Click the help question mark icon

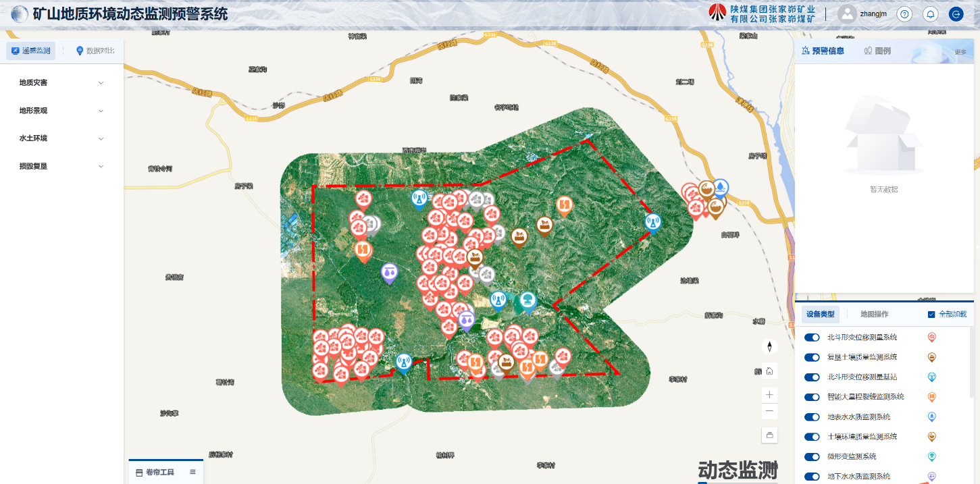pos(905,14)
